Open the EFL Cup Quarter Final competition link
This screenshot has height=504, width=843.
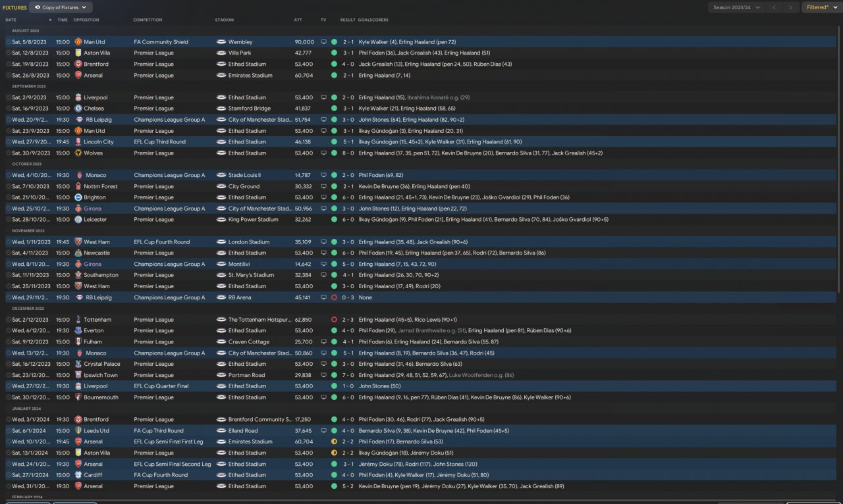(x=161, y=386)
